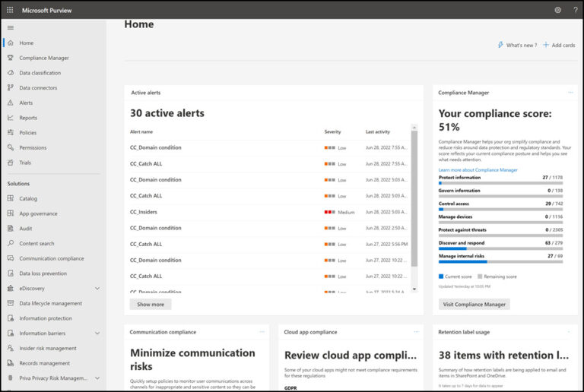Image resolution: width=584 pixels, height=392 pixels.
Task: Open Compliance Manager card options ellipsis
Action: point(570,93)
